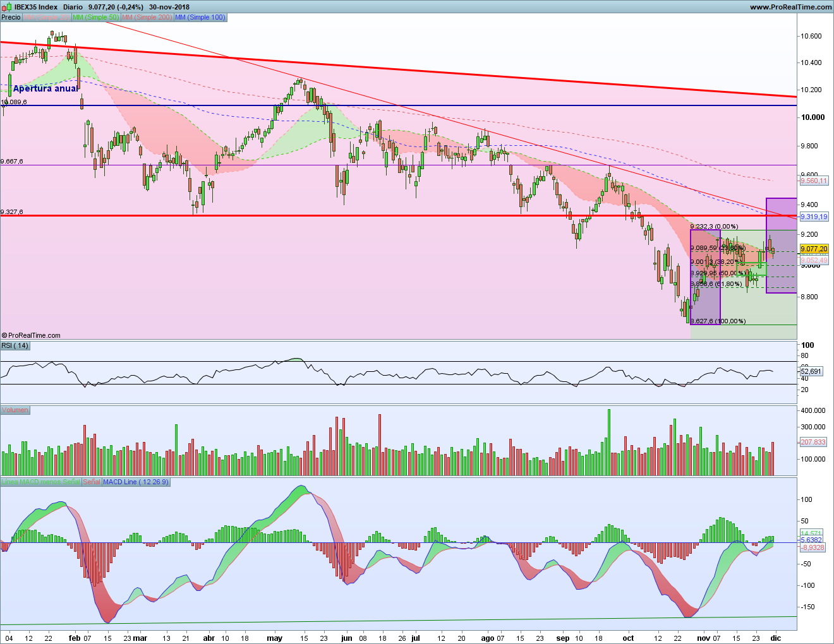Open the RSI (14) indicator settings label
This screenshot has width=834, height=644.
(15, 345)
